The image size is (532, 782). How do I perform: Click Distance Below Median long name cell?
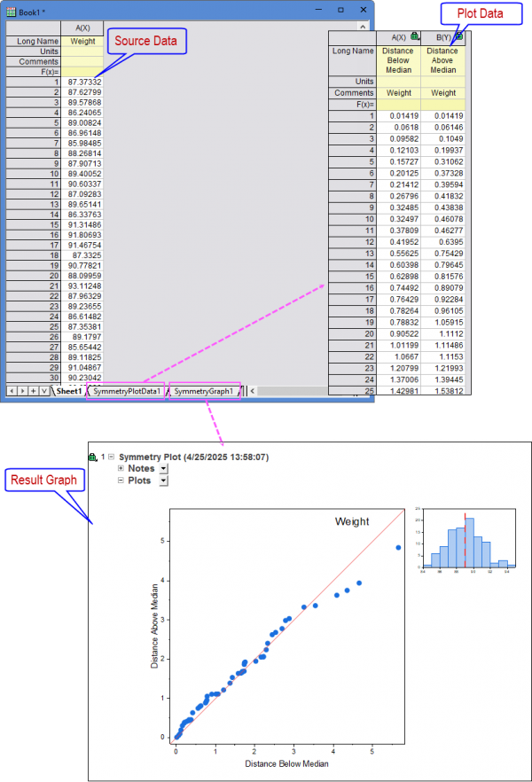click(398, 60)
